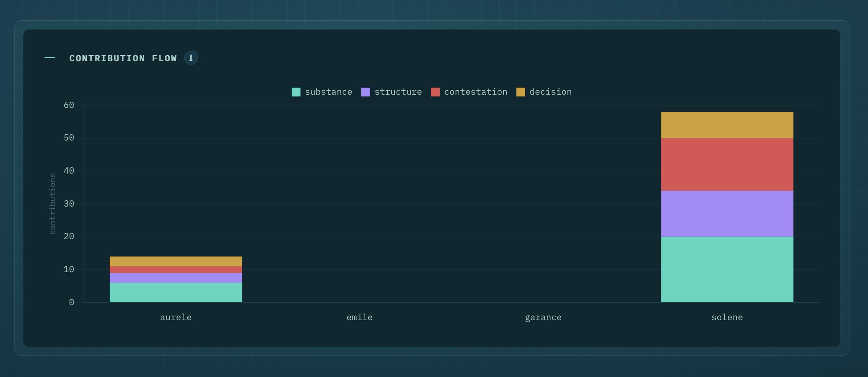Click the 20 y-axis tick label

69,237
